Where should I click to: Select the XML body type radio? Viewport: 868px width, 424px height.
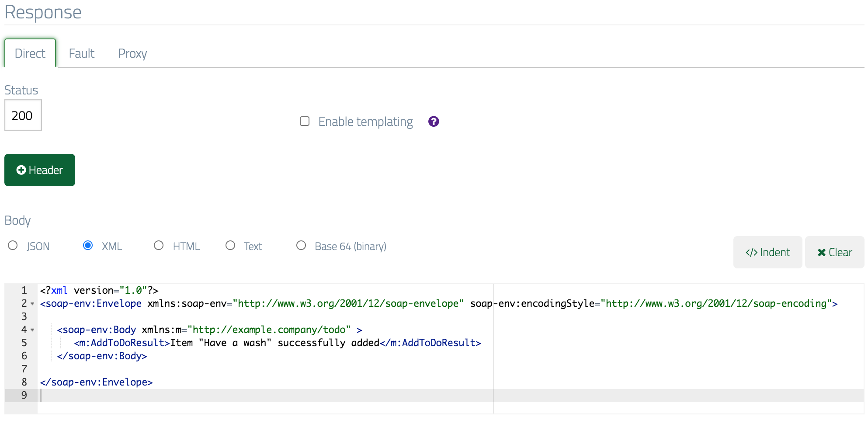88,245
